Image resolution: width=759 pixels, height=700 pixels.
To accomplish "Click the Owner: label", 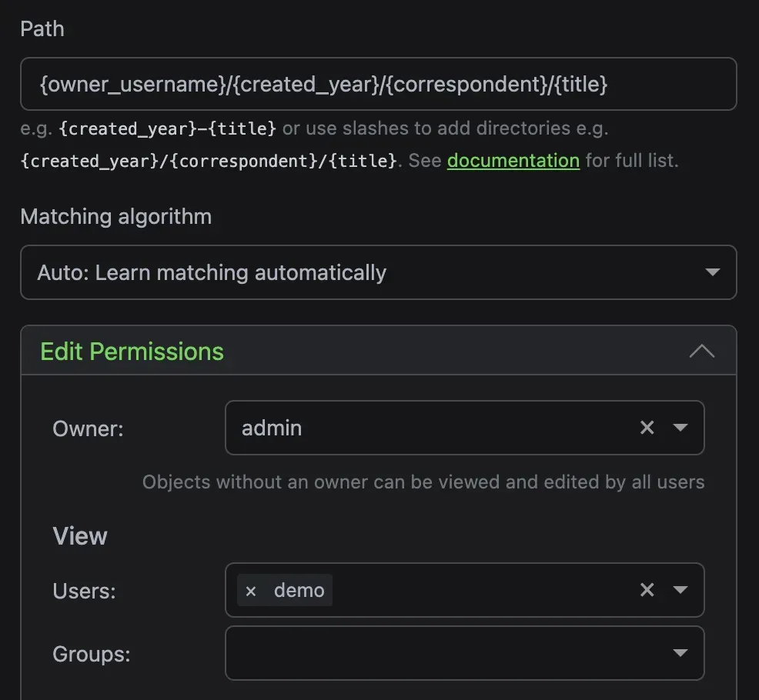I will pos(88,428).
